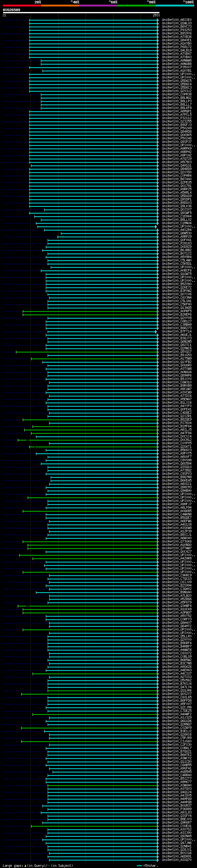The image size is (197, 868).
Task: Select the UniRef100_Q9ZNA5 label
Action: pos(177,836)
